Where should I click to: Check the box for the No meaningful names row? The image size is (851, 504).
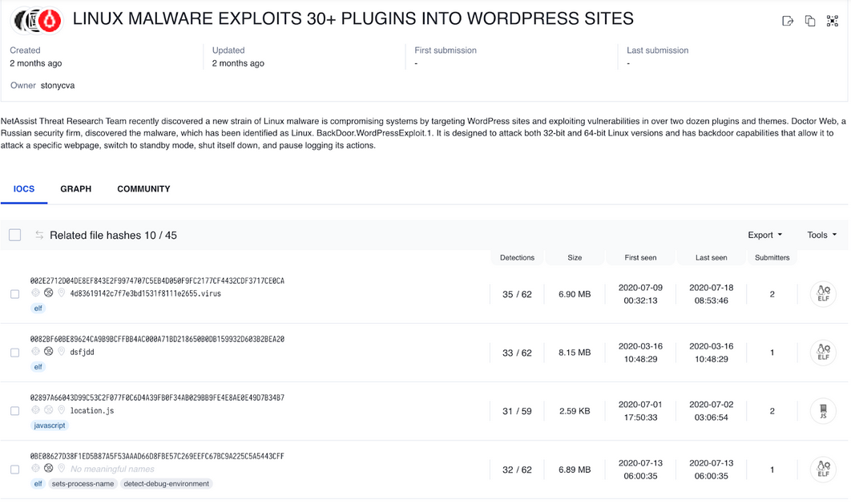14,470
